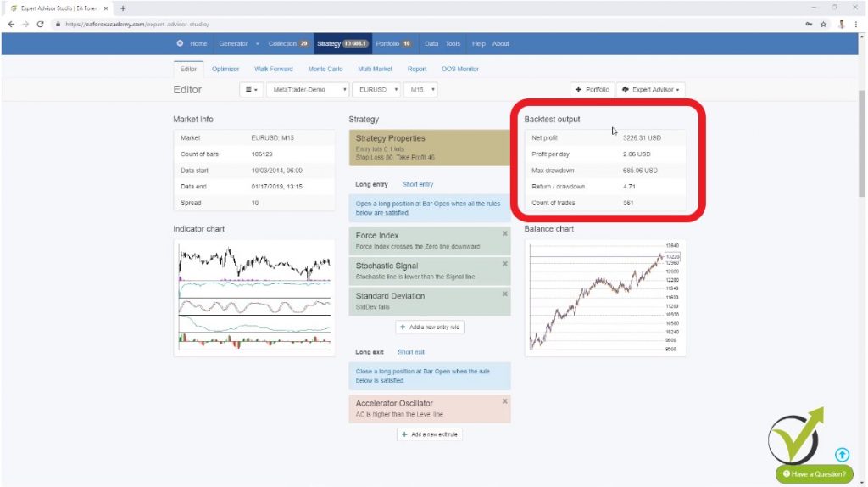The image size is (868, 487).
Task: Go back with browser back arrow
Action: coord(11,25)
